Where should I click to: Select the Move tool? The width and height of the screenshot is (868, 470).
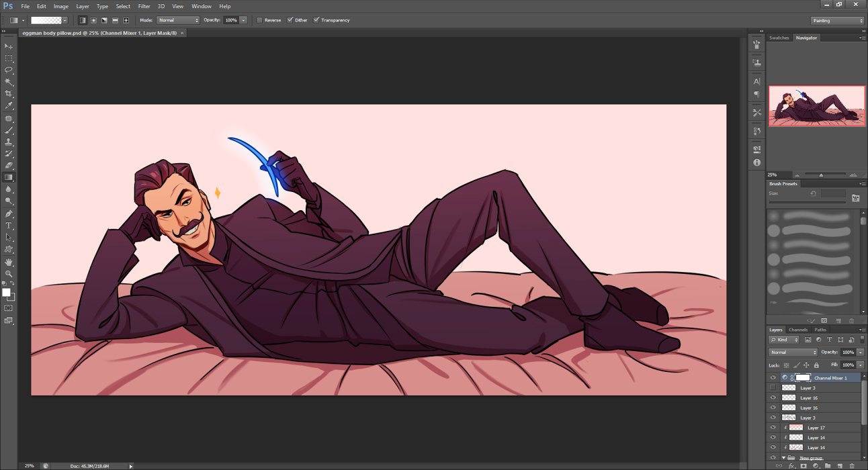pyautogui.click(x=9, y=46)
